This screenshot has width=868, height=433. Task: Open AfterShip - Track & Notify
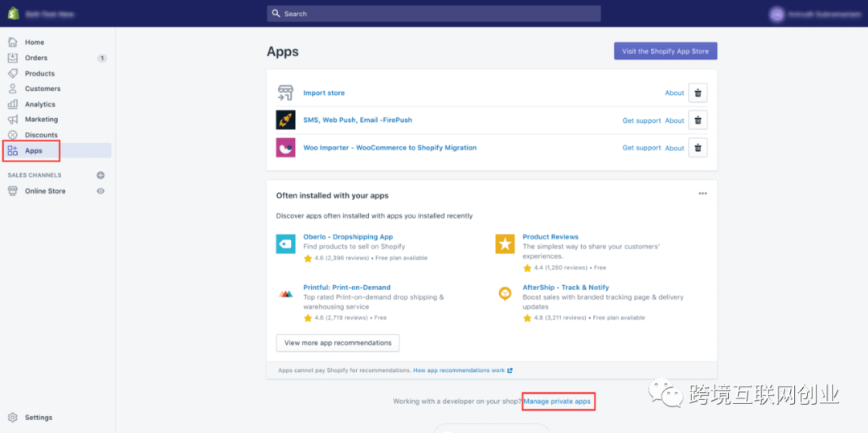pos(566,288)
